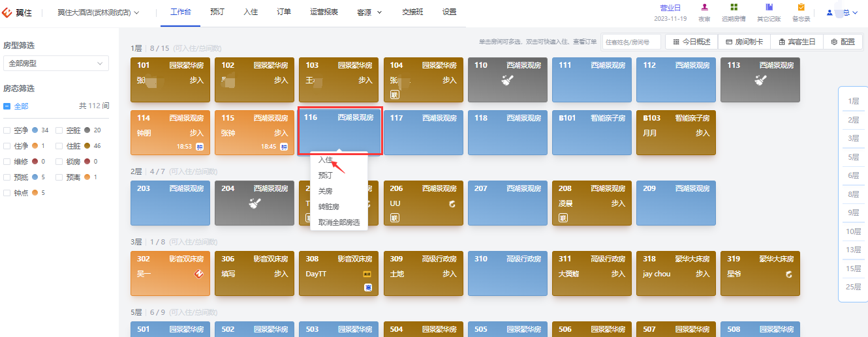This screenshot has height=337, width=868.
Task: Click the broom dirty icon on room 204
Action: tap(255, 203)
